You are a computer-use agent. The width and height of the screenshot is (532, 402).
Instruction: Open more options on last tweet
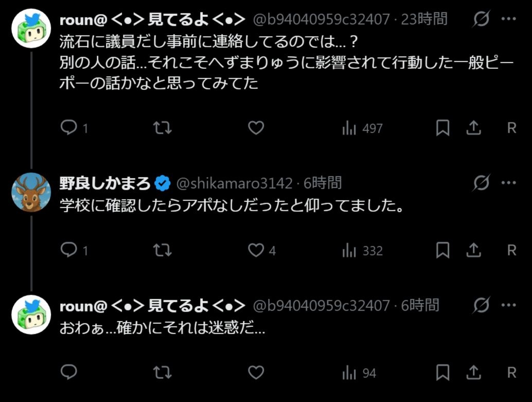[x=508, y=305]
